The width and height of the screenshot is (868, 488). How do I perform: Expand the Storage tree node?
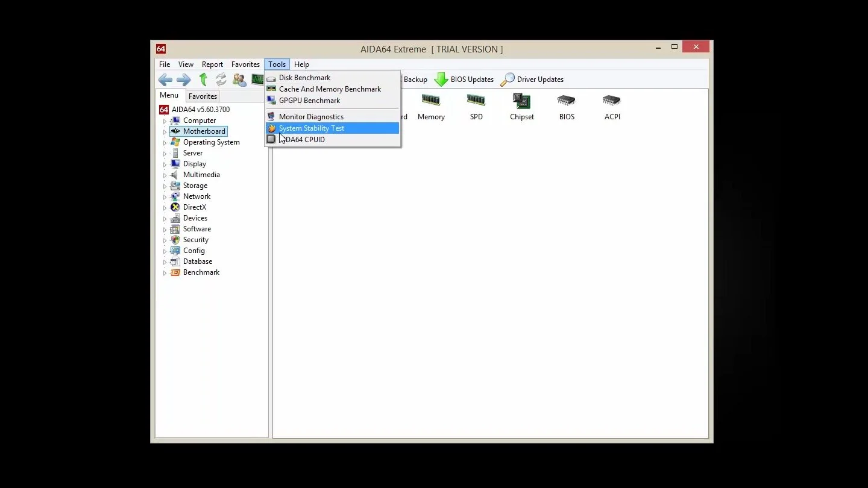[165, 186]
